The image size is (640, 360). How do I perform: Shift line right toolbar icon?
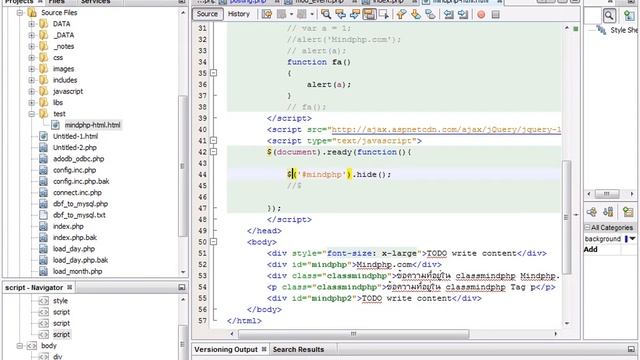point(463,14)
